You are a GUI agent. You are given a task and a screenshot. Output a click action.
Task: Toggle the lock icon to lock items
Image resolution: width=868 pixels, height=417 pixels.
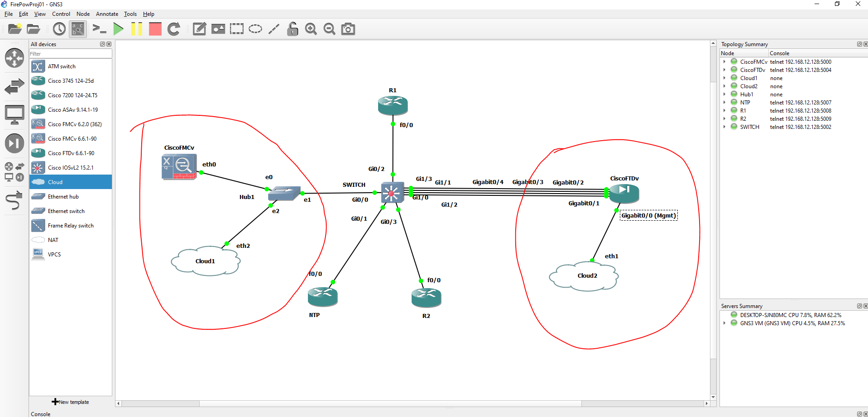tap(292, 29)
